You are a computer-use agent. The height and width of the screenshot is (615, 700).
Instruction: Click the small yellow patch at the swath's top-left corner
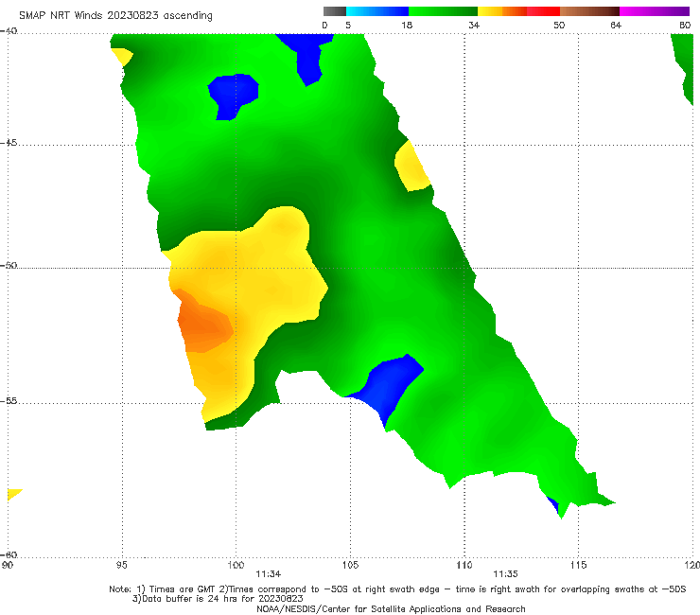(121, 57)
